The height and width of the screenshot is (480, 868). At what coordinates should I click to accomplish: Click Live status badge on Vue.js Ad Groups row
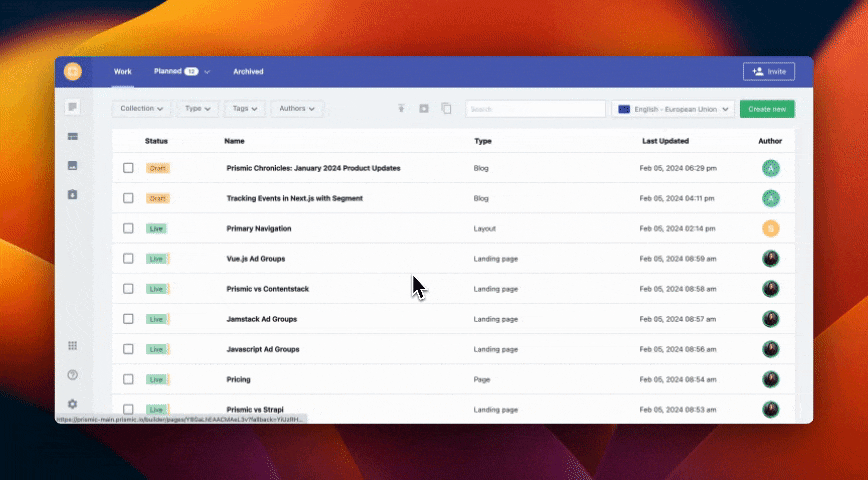point(157,259)
